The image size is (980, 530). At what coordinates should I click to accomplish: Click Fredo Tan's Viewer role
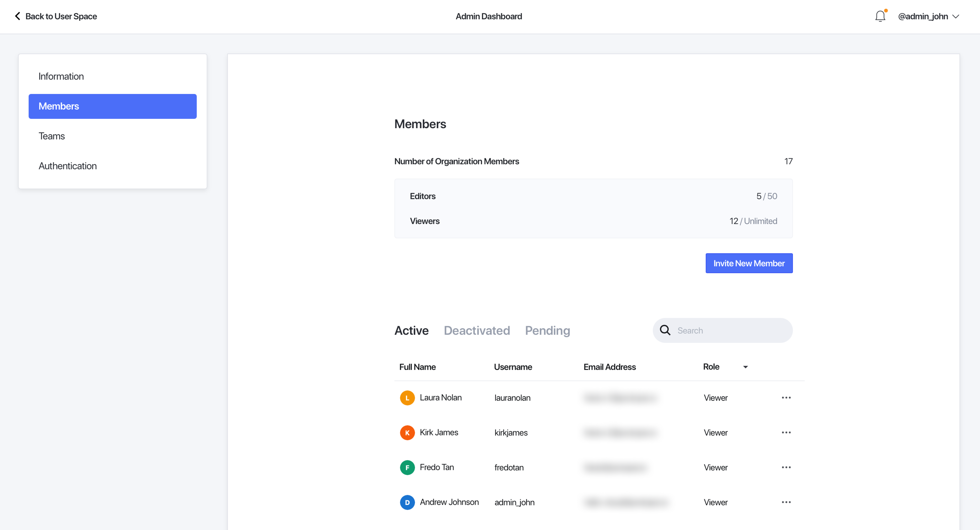[716, 468]
